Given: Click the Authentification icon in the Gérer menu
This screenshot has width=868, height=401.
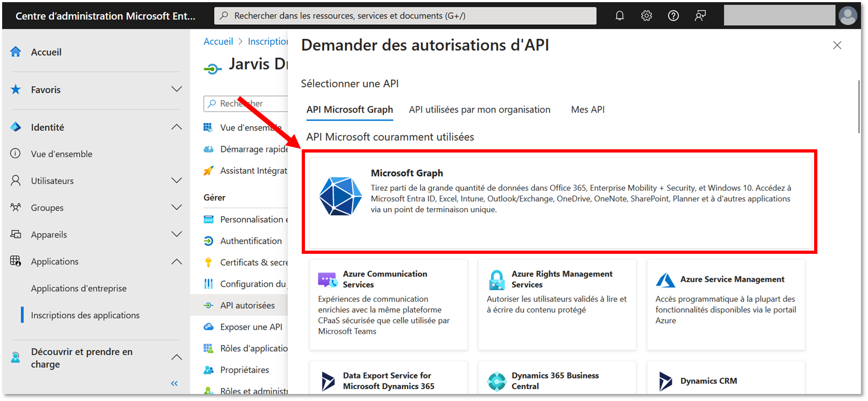Looking at the screenshot, I should pyautogui.click(x=209, y=241).
